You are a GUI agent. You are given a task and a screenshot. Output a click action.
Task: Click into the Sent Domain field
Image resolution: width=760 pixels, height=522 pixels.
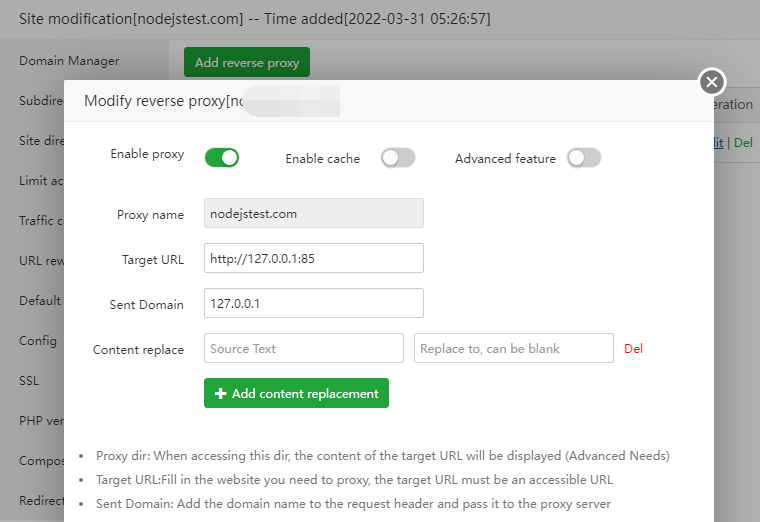(x=313, y=303)
